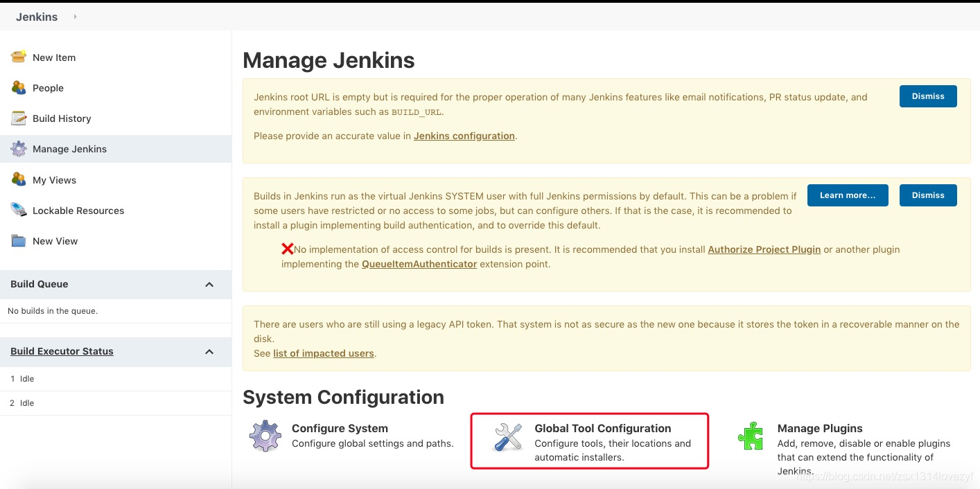
Task: Click the Jenkins breadcrumb home link
Action: [37, 17]
